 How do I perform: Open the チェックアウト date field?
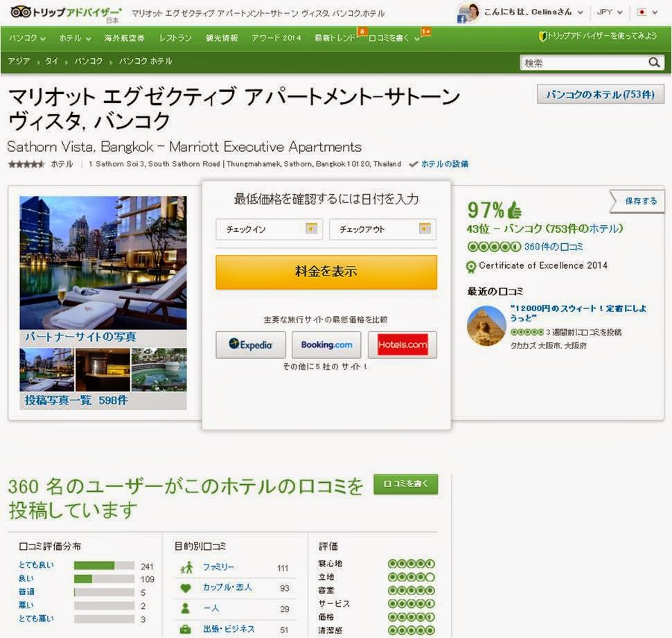tap(382, 229)
